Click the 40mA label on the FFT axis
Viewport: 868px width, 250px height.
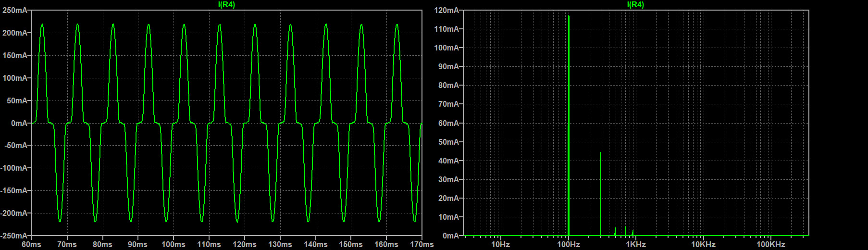click(x=449, y=161)
